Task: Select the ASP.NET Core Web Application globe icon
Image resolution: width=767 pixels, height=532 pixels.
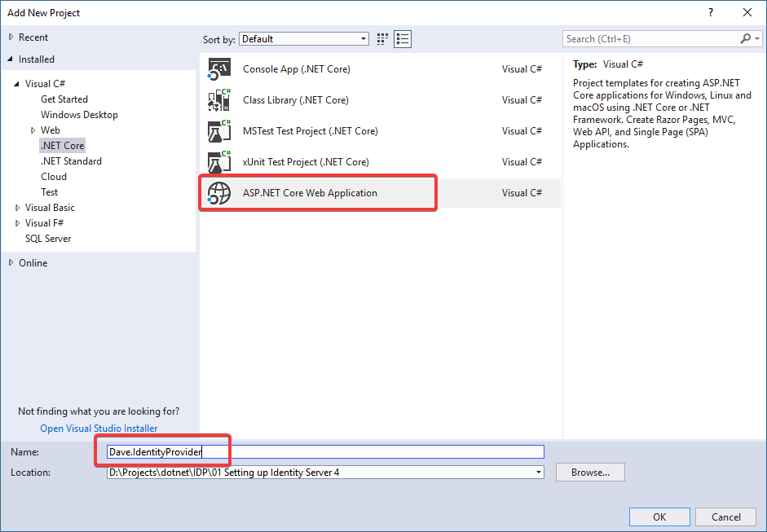Action: click(218, 192)
